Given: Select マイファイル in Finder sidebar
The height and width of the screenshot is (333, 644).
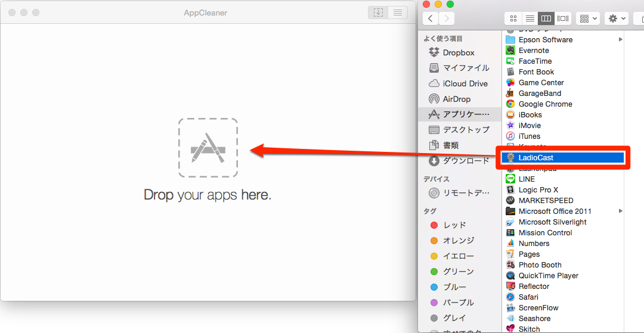Looking at the screenshot, I should tap(459, 68).
